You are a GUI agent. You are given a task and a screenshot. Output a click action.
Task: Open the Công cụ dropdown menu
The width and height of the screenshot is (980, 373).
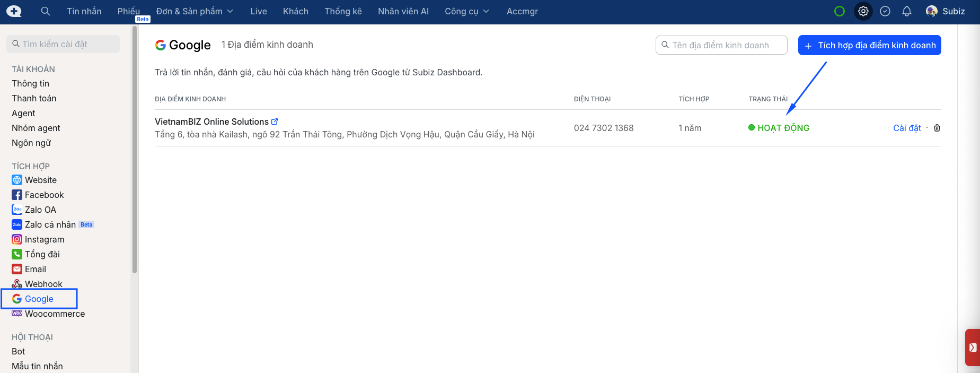click(466, 11)
